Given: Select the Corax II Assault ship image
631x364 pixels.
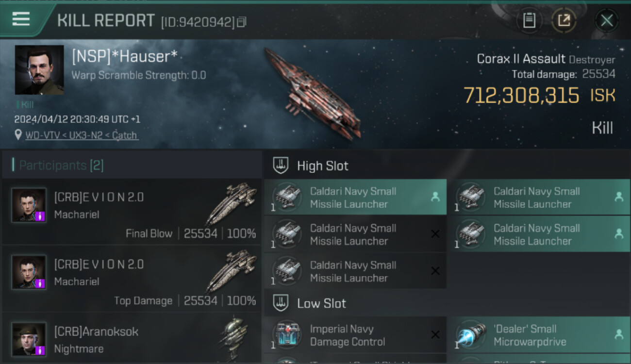Looking at the screenshot, I should [x=313, y=93].
